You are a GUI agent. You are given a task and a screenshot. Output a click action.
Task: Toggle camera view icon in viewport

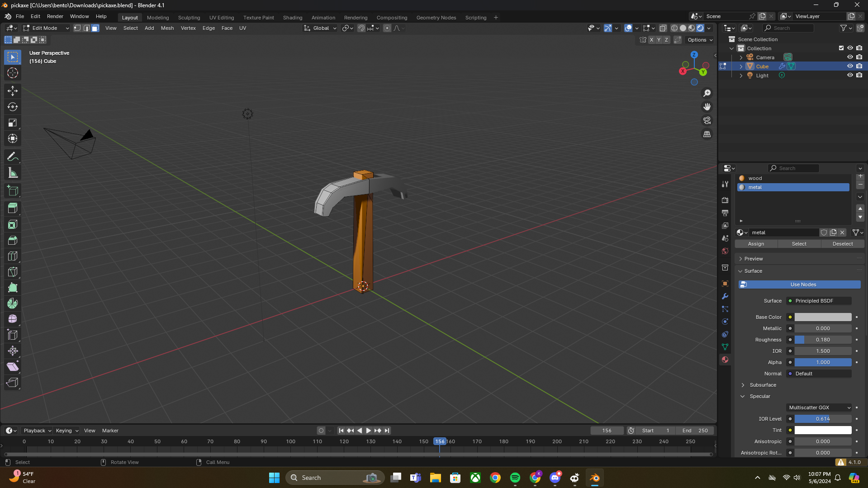(x=707, y=121)
